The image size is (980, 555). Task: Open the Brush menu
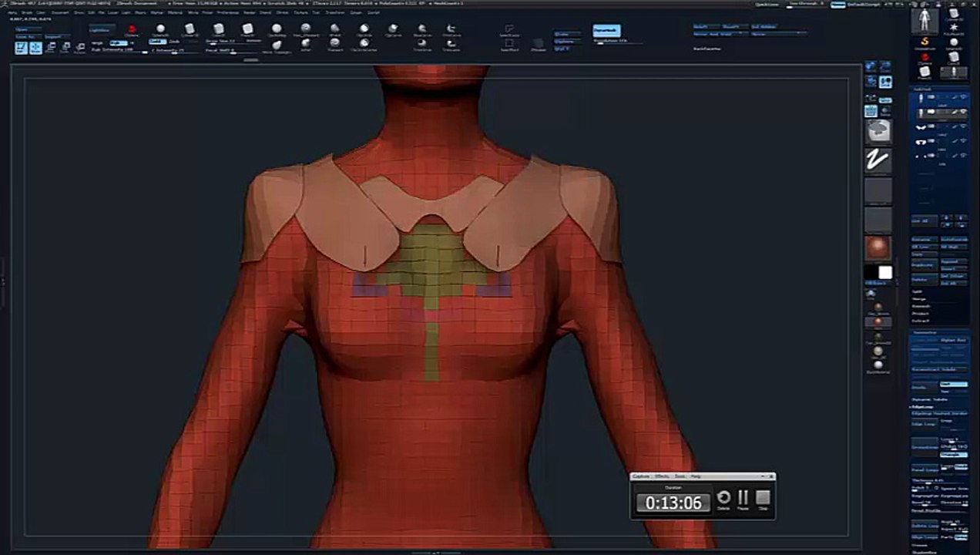point(28,12)
